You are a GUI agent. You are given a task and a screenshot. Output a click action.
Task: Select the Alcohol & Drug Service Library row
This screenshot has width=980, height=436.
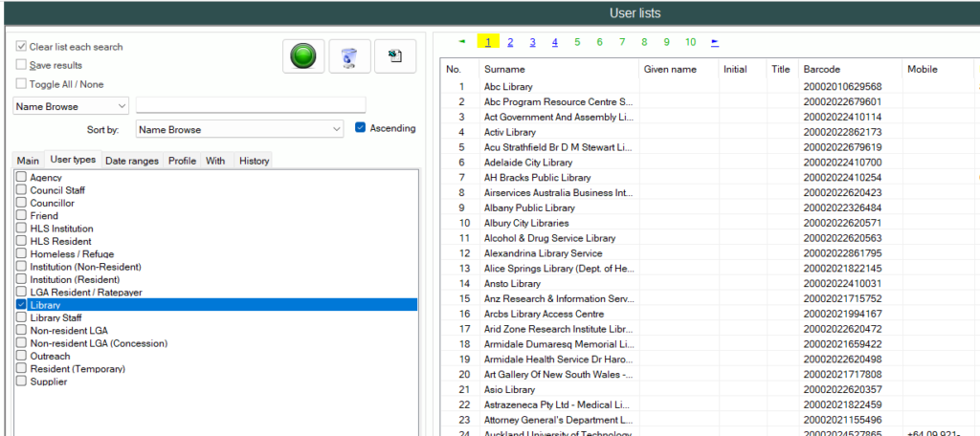click(710, 238)
